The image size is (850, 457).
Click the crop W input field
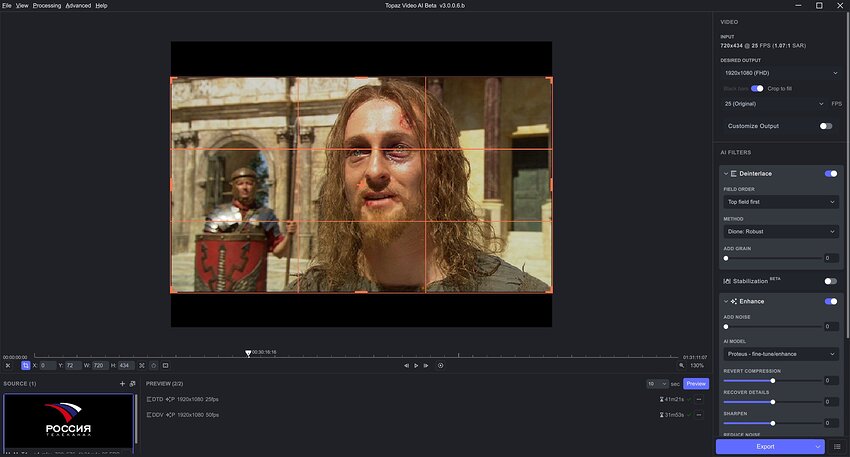click(x=99, y=365)
